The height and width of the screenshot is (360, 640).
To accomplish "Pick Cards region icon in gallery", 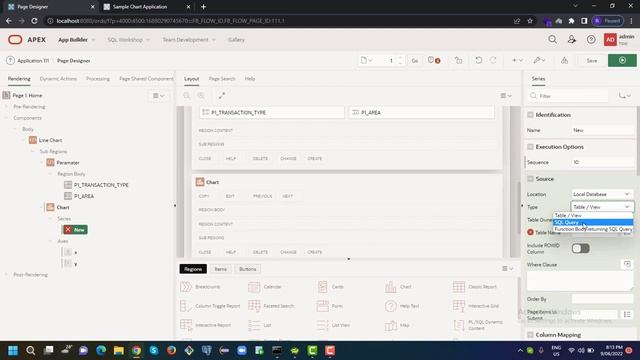I will 322,287.
